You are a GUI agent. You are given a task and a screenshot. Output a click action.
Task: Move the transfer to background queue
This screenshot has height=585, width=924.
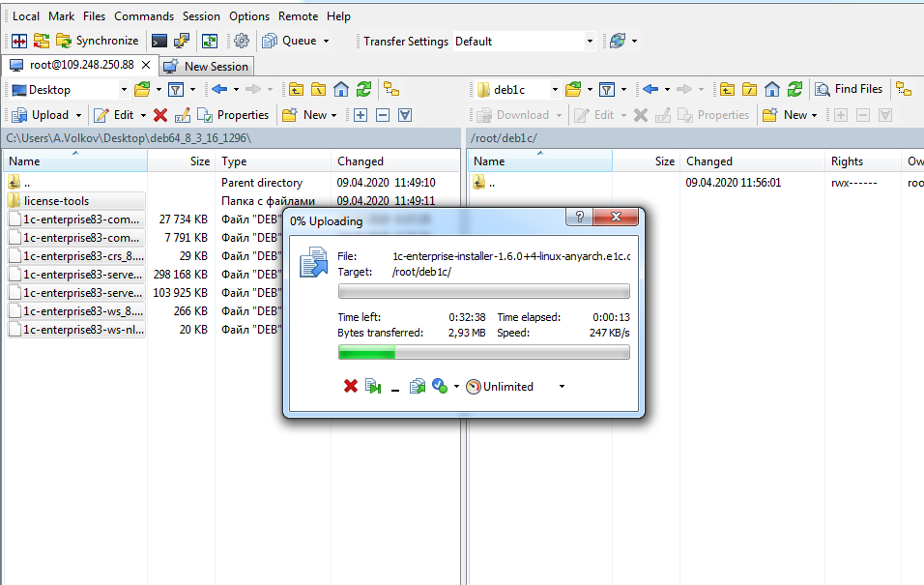click(x=417, y=387)
